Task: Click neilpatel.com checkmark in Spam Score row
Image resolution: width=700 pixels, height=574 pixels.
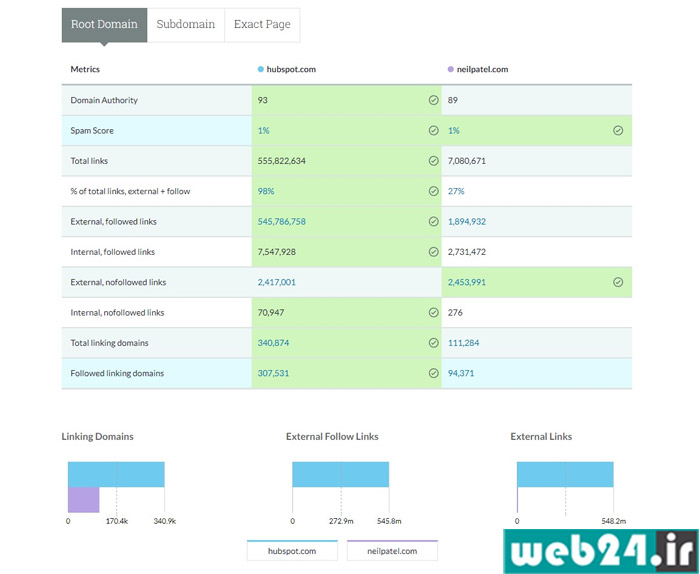Action: [x=618, y=130]
